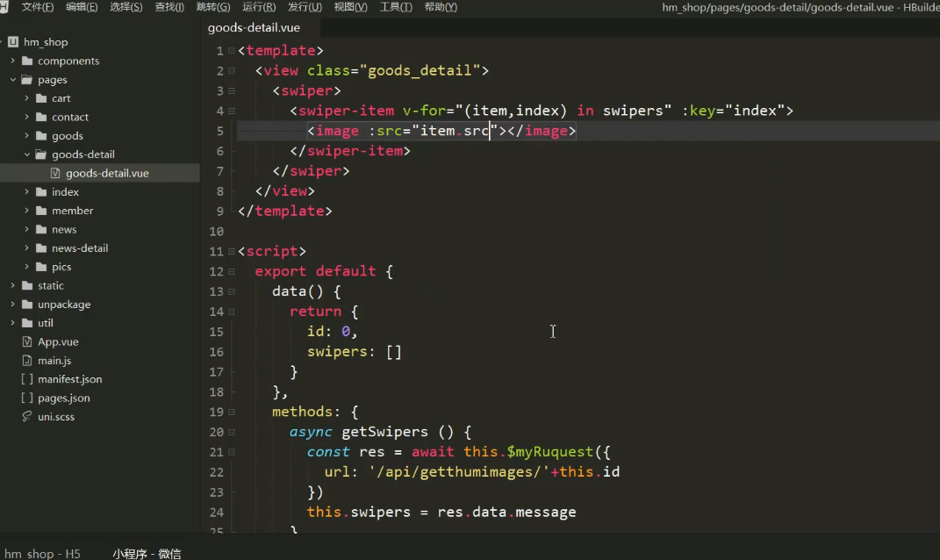The image size is (940, 560).
Task: Click the goods-detail open-folder icon
Action: click(x=40, y=154)
